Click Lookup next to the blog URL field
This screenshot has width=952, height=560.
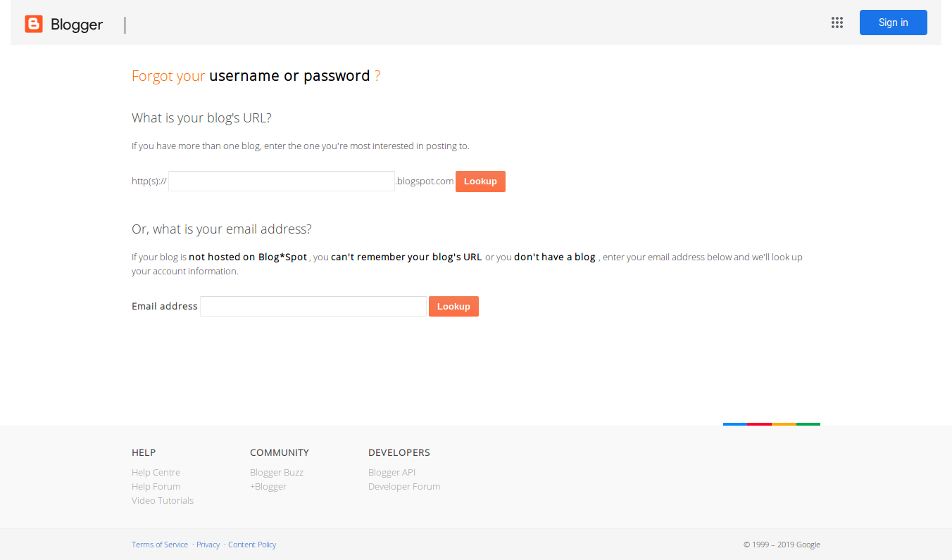click(480, 181)
